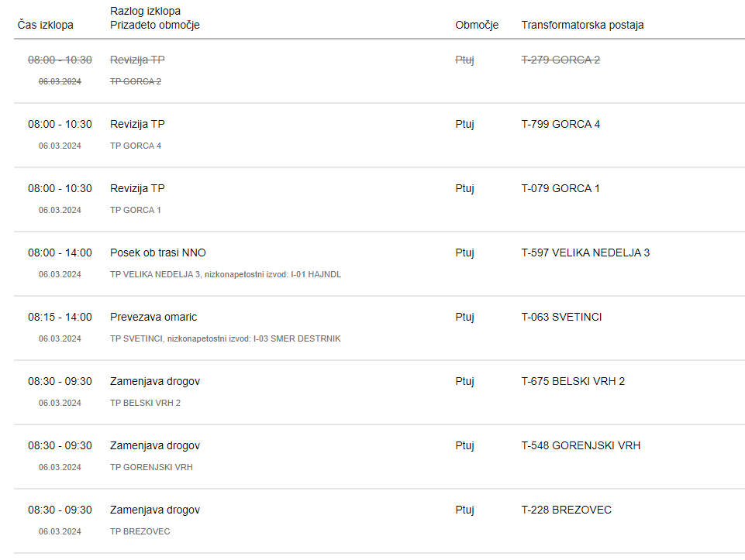Viewport: 745px width, 560px height.
Task: Click the 'TP SVETINCI, nizkonapetostni izvod' detail text
Action: coord(180,338)
